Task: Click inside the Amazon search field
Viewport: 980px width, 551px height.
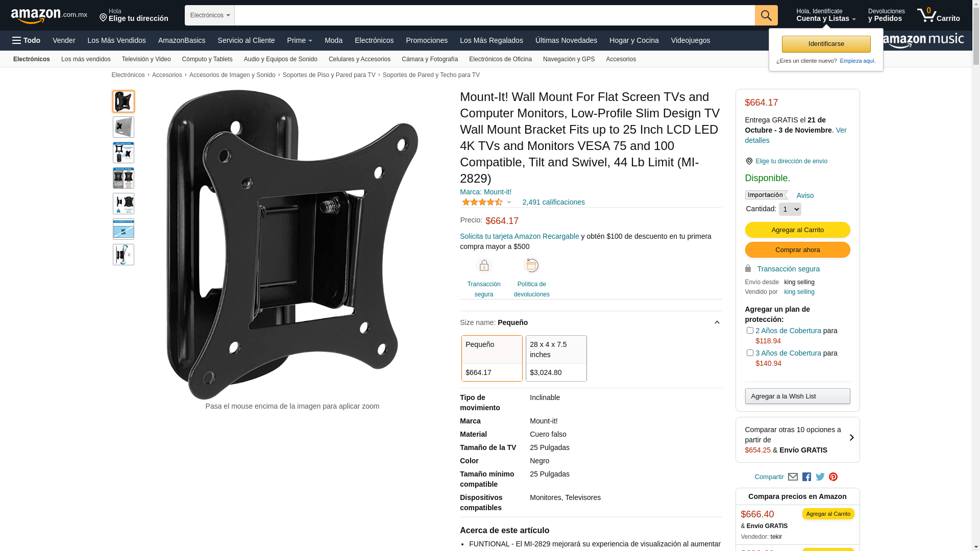Action: pos(495,15)
